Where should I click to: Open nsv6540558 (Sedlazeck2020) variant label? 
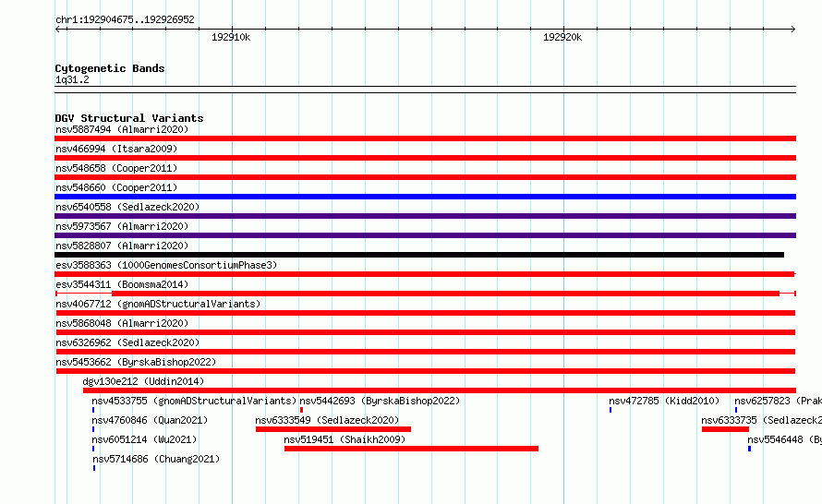pos(127,207)
